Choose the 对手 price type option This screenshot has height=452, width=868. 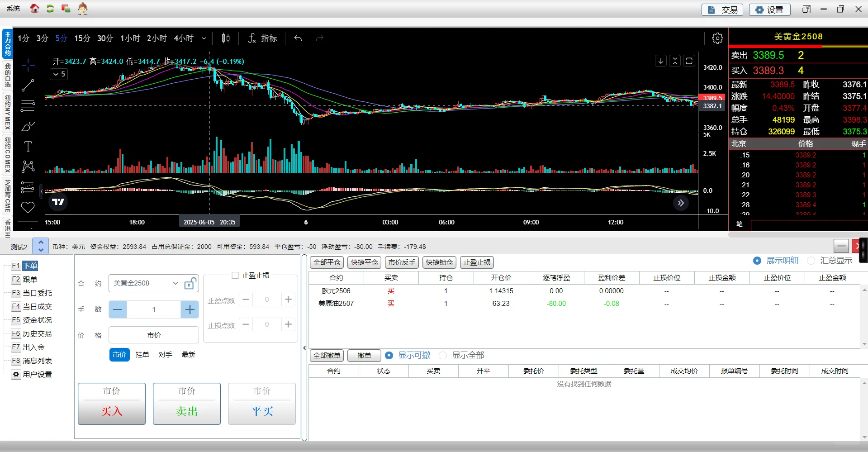(x=166, y=355)
